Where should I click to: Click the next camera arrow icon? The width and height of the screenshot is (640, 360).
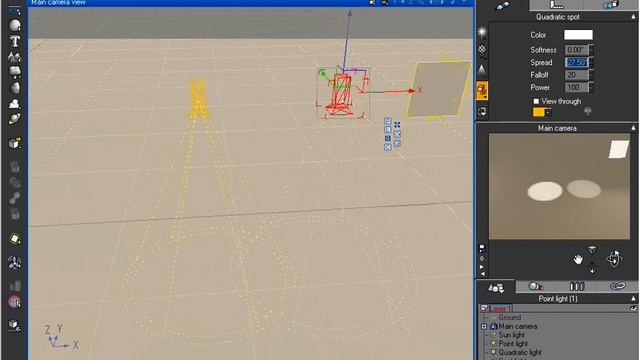[482, 267]
